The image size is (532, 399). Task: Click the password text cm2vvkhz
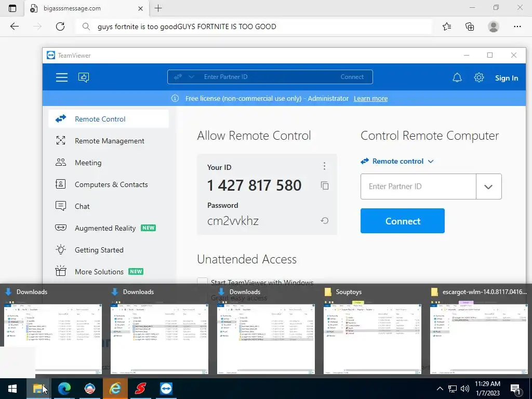pyautogui.click(x=233, y=221)
